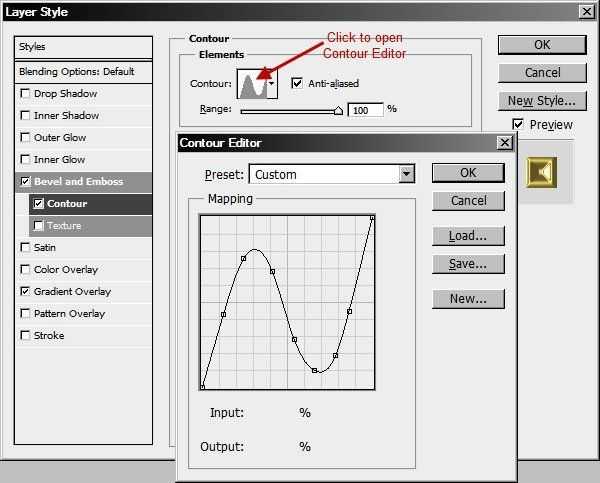Enable the Inner Shadow checkbox
600x483 pixels.
[25, 115]
